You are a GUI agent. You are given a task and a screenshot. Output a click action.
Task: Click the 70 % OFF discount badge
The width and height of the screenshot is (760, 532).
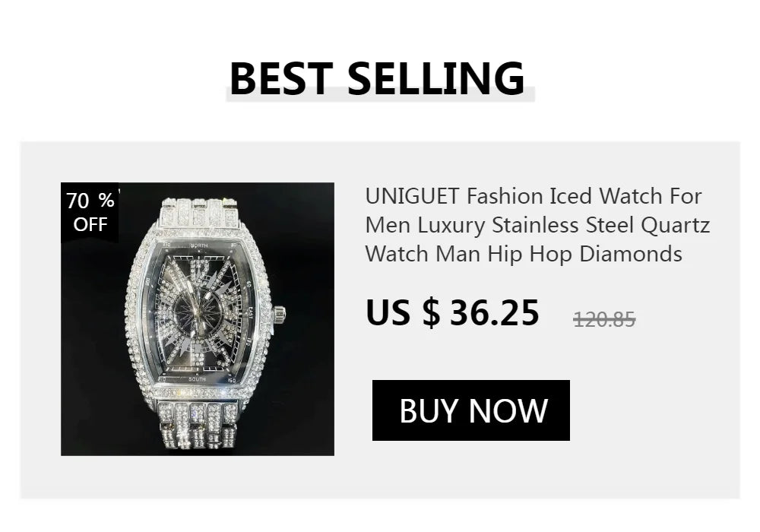click(90, 212)
